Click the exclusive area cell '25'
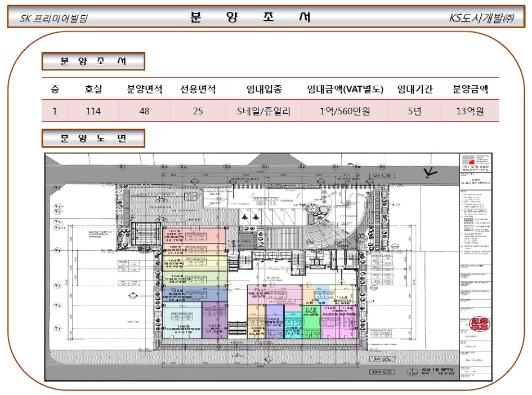532x395 pixels. [198, 110]
